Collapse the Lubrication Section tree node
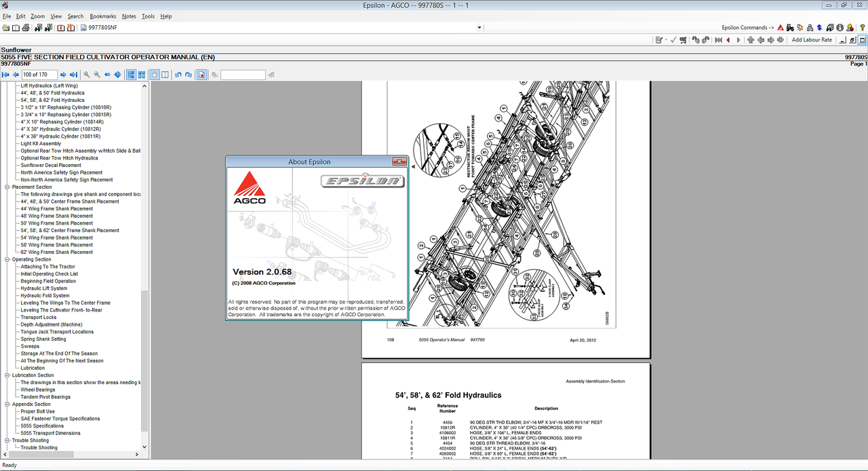This screenshot has width=868, height=471. tap(7, 375)
